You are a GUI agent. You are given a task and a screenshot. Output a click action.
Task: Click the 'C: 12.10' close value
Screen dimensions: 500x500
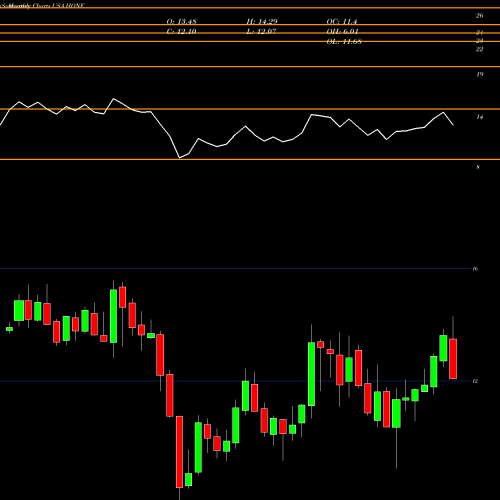tap(181, 32)
